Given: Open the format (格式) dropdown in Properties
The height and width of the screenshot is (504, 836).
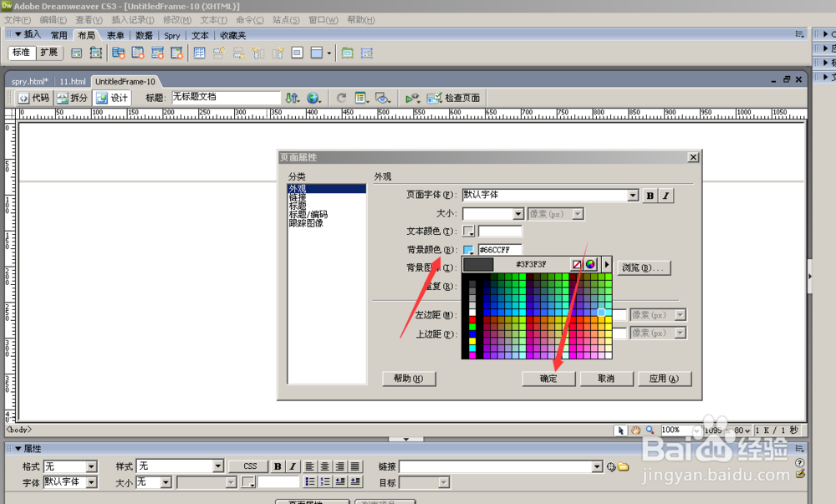Looking at the screenshot, I should [x=92, y=466].
